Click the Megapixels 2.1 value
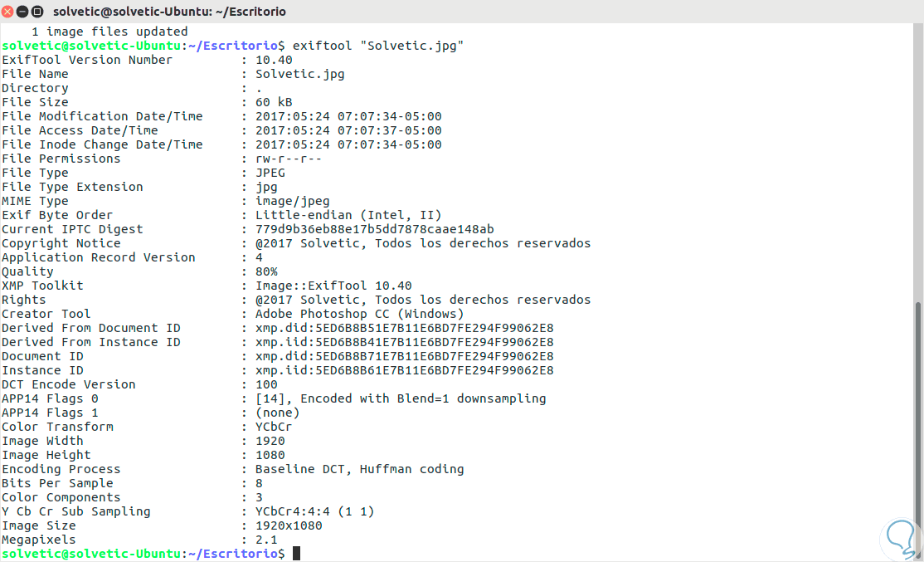 click(266, 540)
